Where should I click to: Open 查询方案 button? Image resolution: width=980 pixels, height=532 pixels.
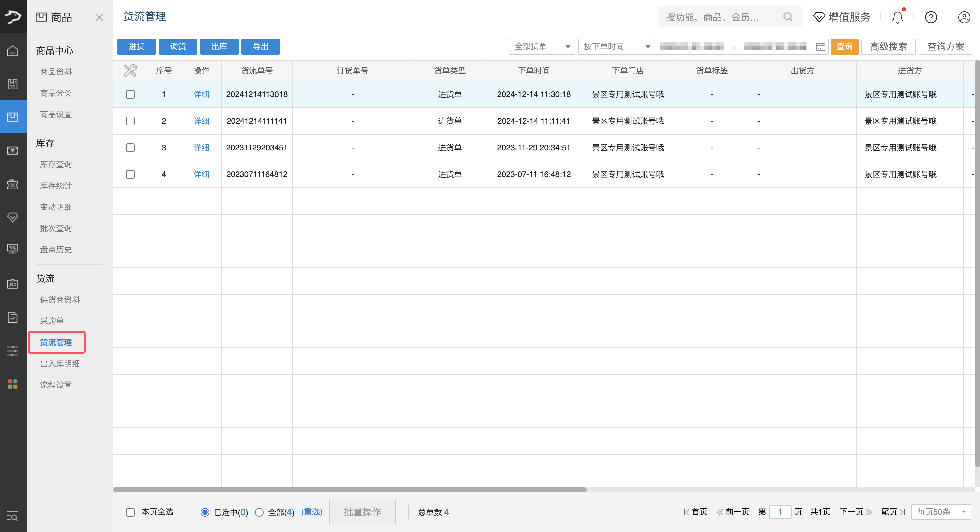(946, 46)
